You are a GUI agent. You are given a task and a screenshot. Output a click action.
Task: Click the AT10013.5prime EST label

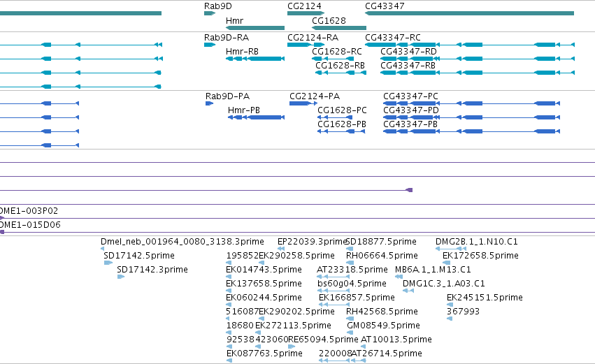click(x=396, y=340)
